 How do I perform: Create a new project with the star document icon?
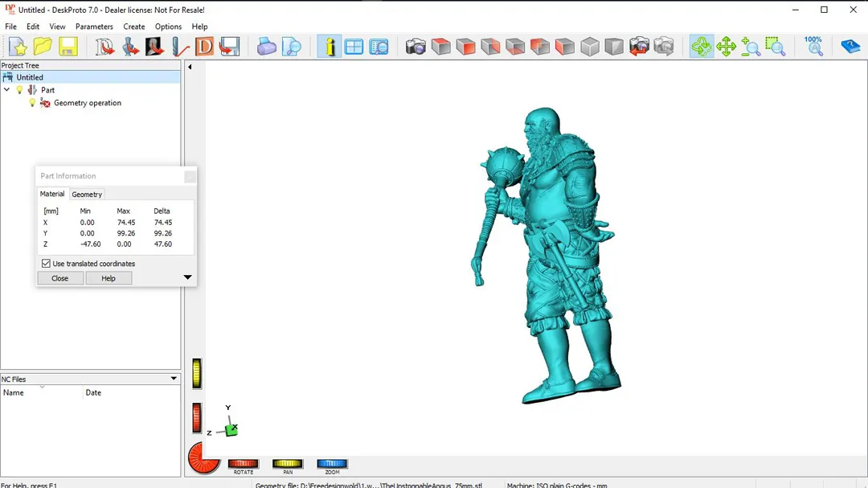pyautogui.click(x=18, y=47)
